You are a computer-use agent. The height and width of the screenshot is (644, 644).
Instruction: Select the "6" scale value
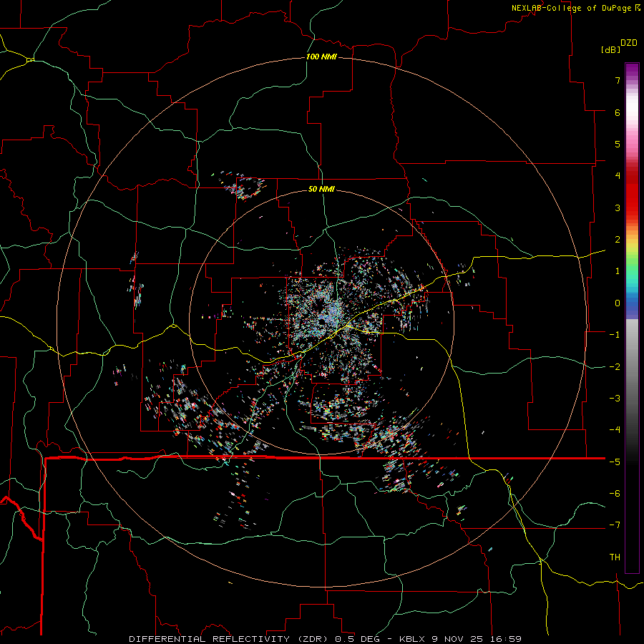[618, 112]
